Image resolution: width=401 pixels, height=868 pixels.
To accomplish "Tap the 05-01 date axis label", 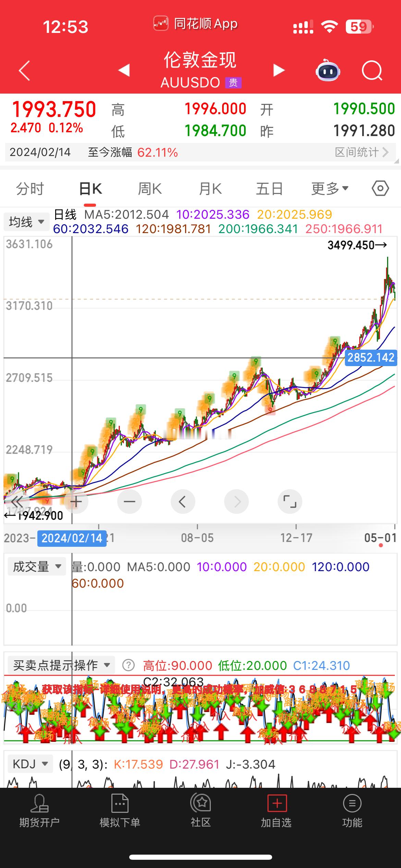I will click(x=380, y=538).
